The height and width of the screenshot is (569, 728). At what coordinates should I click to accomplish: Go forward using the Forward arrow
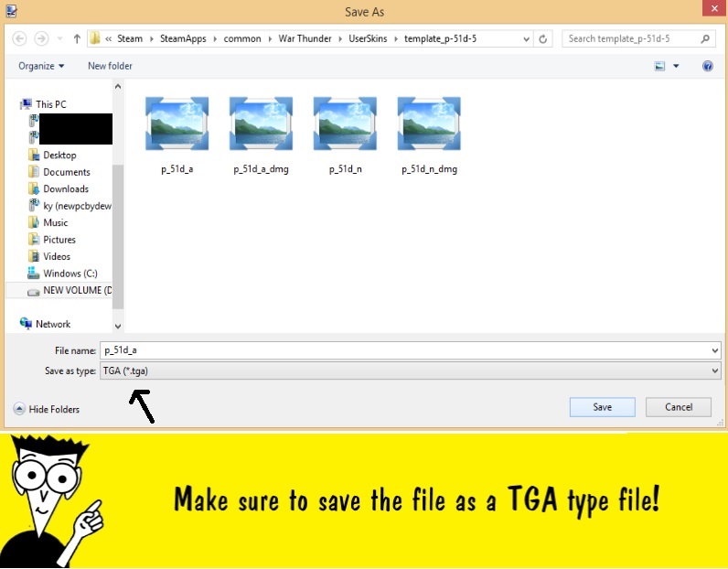pyautogui.click(x=41, y=38)
